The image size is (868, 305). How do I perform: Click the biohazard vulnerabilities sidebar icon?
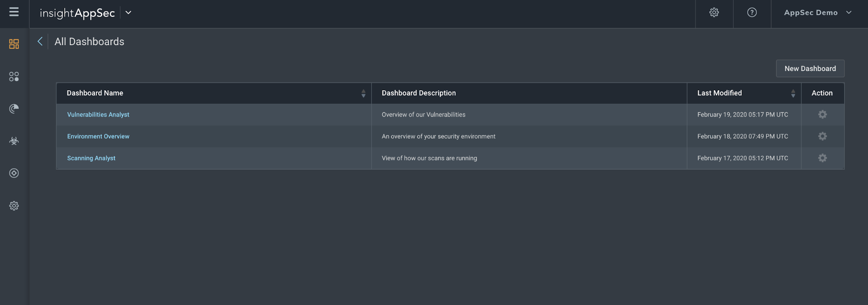(x=14, y=141)
